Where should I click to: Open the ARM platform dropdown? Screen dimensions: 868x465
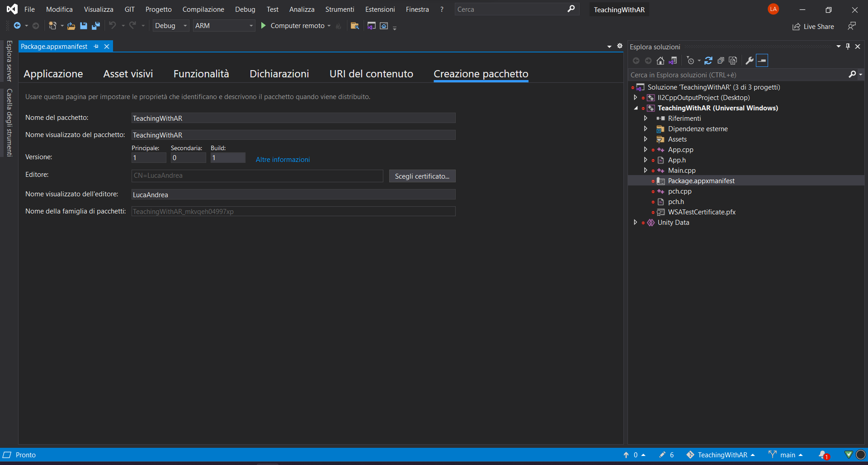[224, 26]
